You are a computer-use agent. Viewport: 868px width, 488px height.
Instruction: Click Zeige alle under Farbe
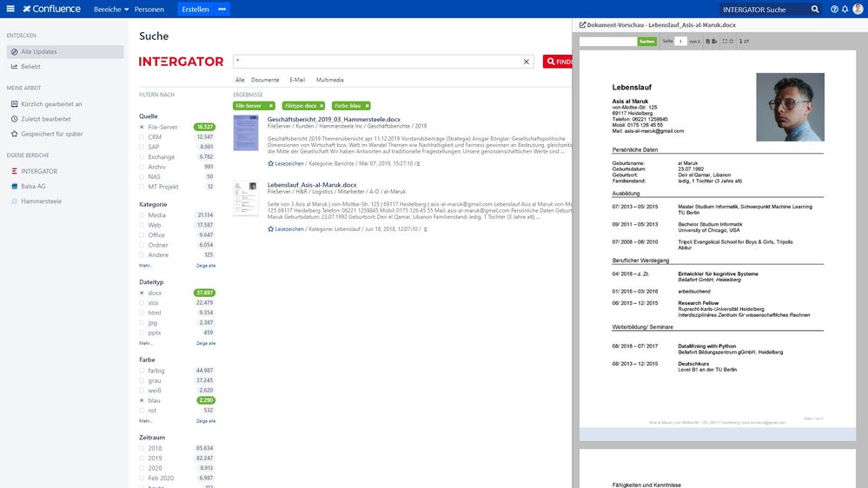click(x=206, y=421)
